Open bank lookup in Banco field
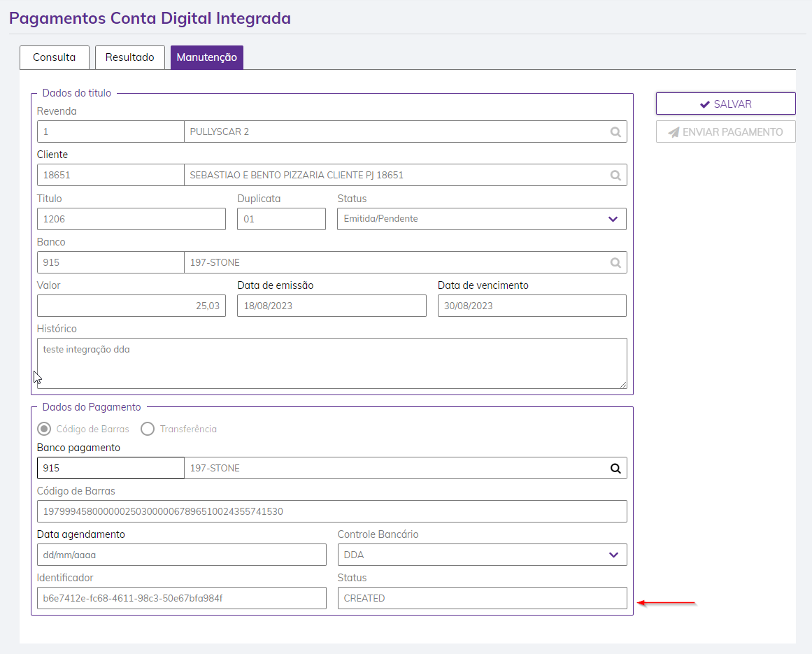 click(615, 262)
